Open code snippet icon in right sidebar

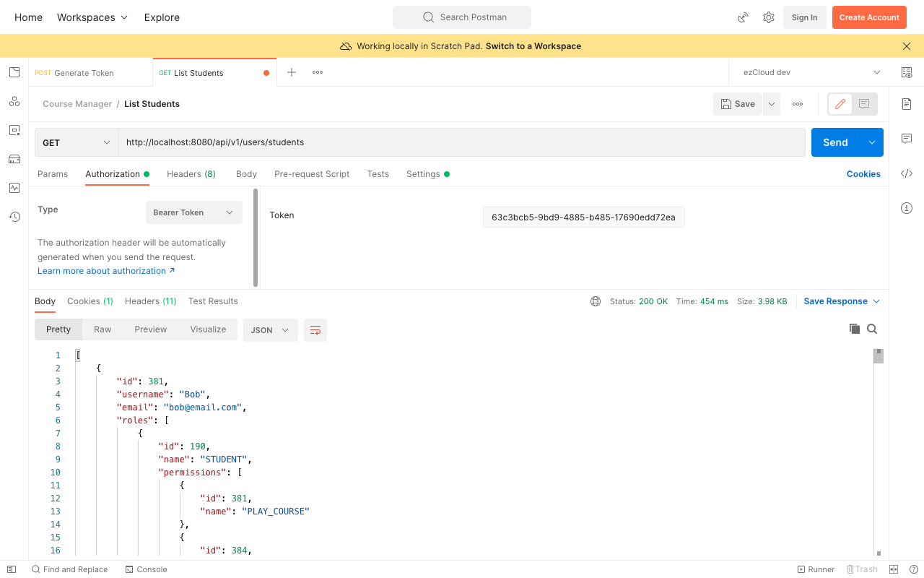(907, 173)
